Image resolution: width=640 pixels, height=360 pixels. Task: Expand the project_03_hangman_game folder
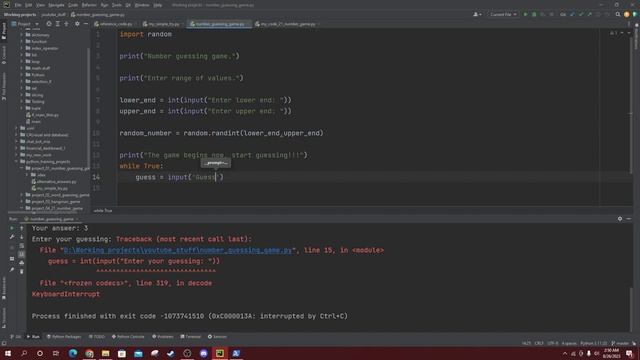point(22,202)
